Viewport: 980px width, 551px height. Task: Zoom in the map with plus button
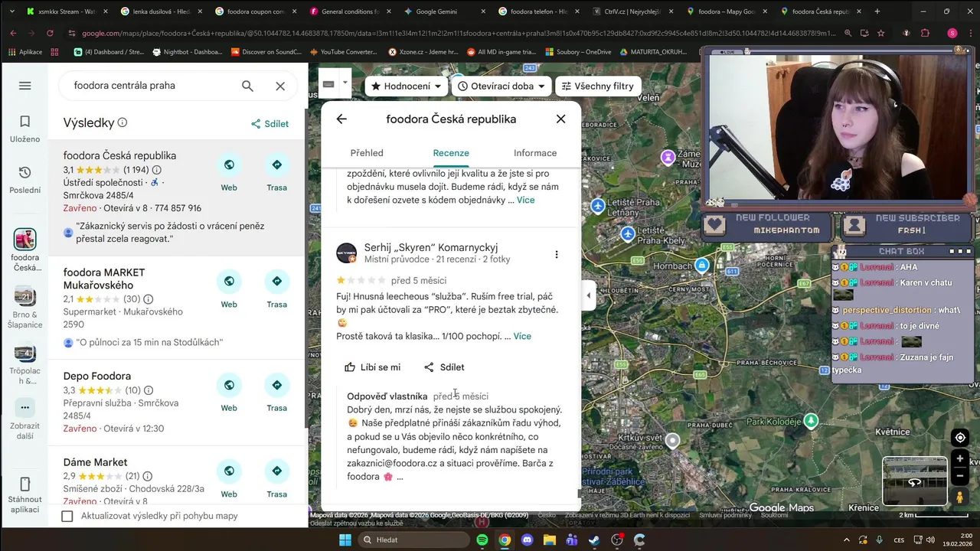(960, 459)
